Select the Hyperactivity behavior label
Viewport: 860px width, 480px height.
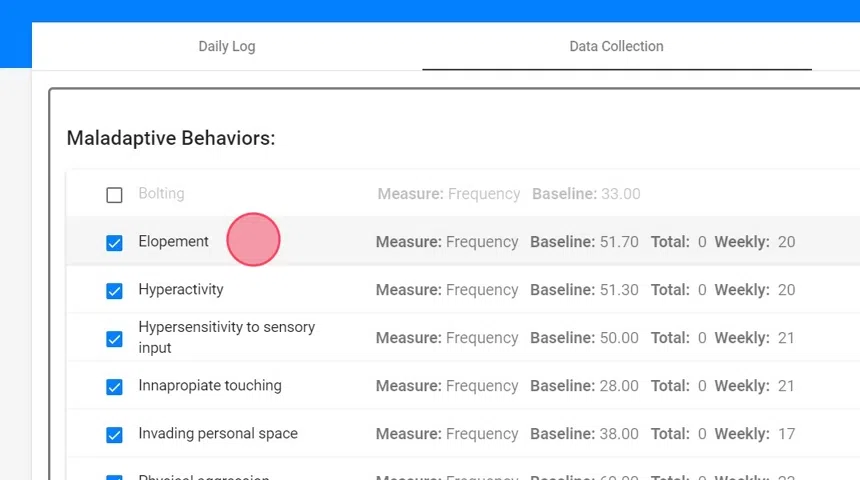pos(181,289)
